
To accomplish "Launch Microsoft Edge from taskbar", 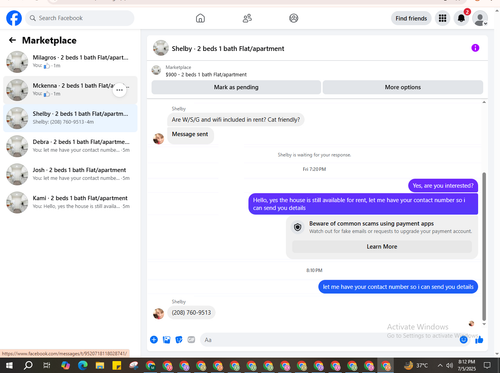I will [x=83, y=365].
